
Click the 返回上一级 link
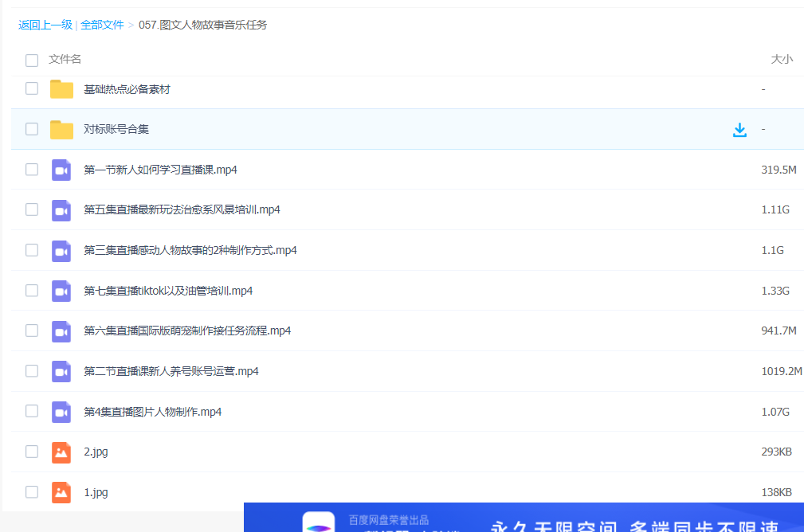click(x=45, y=25)
